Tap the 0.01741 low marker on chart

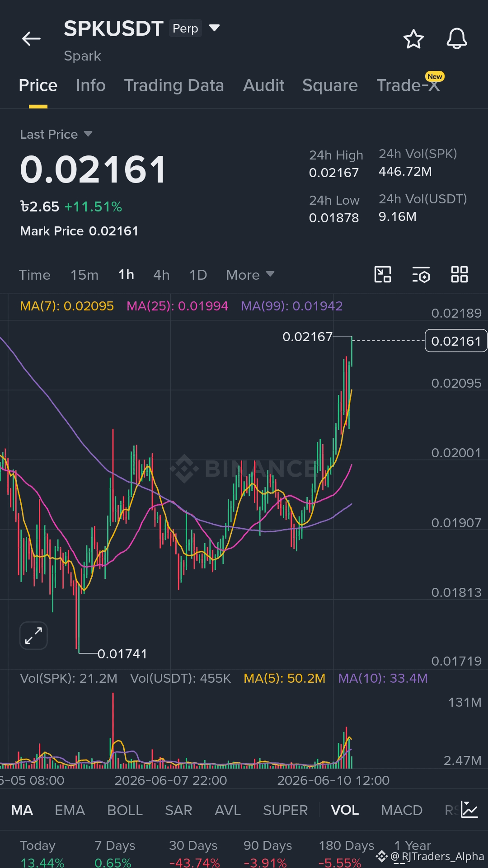[x=122, y=654]
